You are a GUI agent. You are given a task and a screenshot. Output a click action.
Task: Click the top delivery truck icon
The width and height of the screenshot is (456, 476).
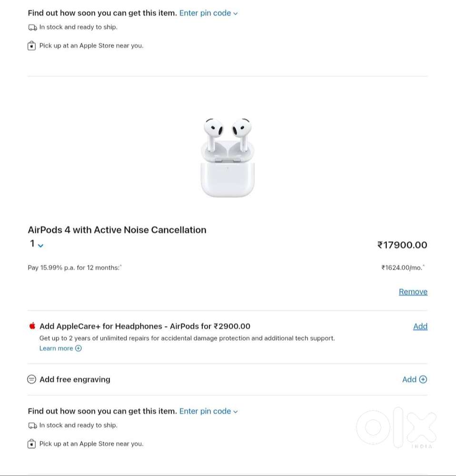point(32,28)
